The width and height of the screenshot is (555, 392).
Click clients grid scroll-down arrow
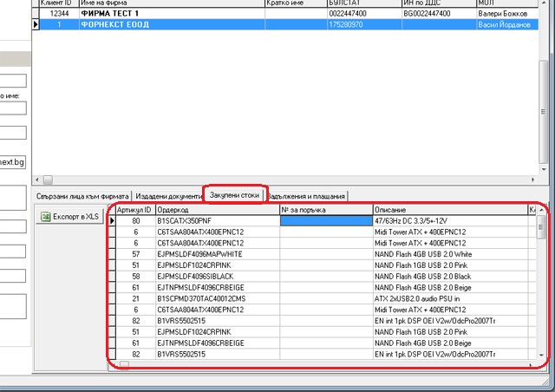[x=544, y=170]
